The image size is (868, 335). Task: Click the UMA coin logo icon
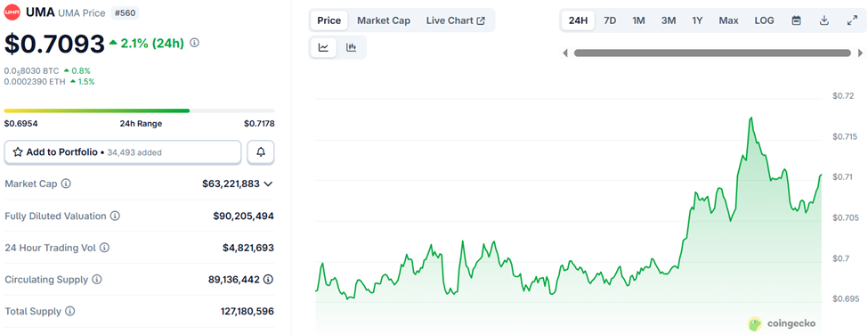[x=12, y=12]
